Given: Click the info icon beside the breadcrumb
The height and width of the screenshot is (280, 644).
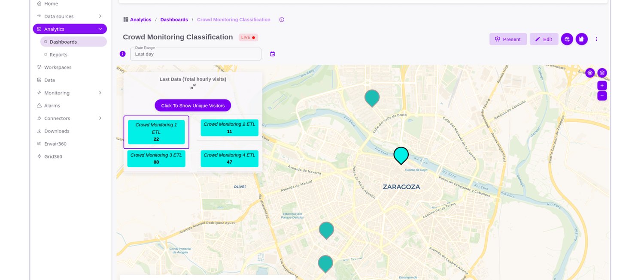Looking at the screenshot, I should click(282, 20).
